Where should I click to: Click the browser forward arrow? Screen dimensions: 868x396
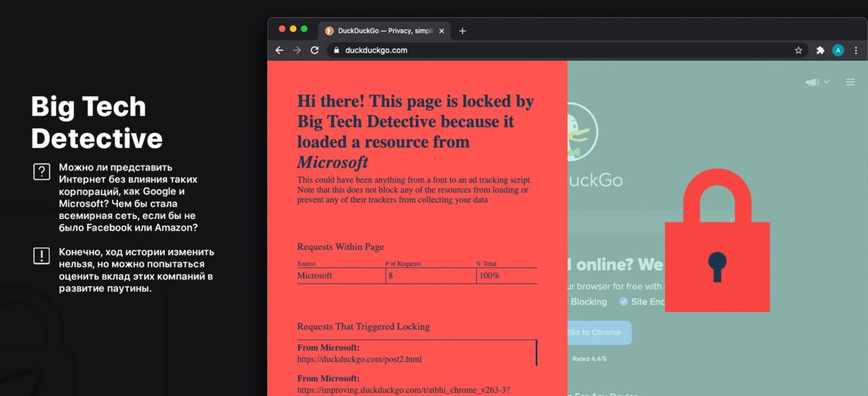point(297,51)
